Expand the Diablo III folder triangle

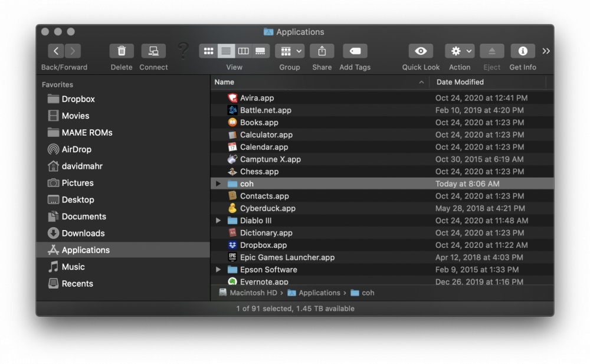[218, 221]
